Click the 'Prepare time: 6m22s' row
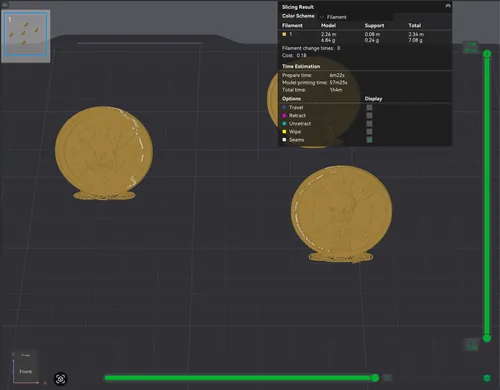The height and width of the screenshot is (390, 500). point(313,75)
